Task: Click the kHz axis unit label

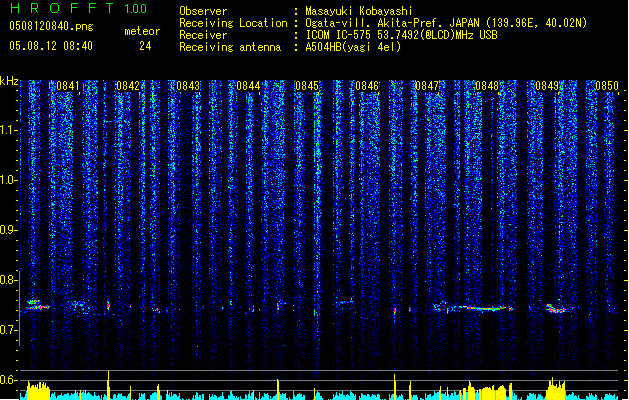Action: [9, 81]
